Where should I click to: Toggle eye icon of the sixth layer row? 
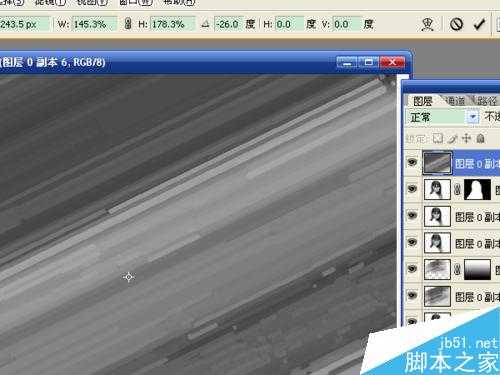tap(412, 295)
